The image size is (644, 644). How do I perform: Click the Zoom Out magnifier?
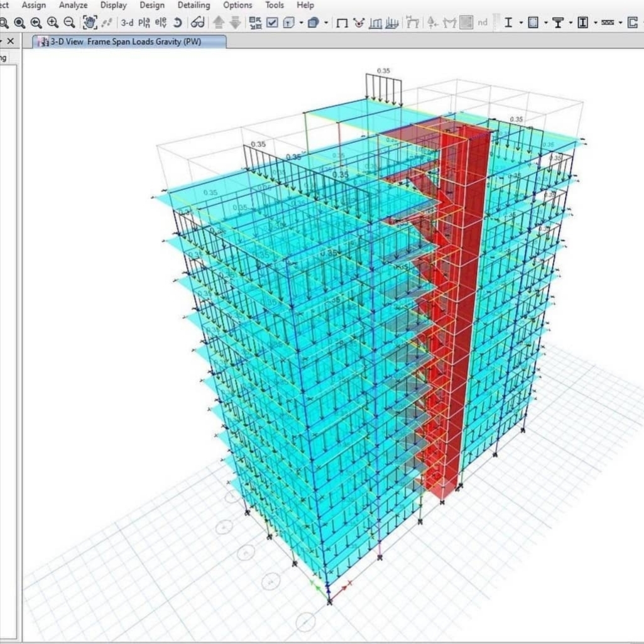click(69, 23)
